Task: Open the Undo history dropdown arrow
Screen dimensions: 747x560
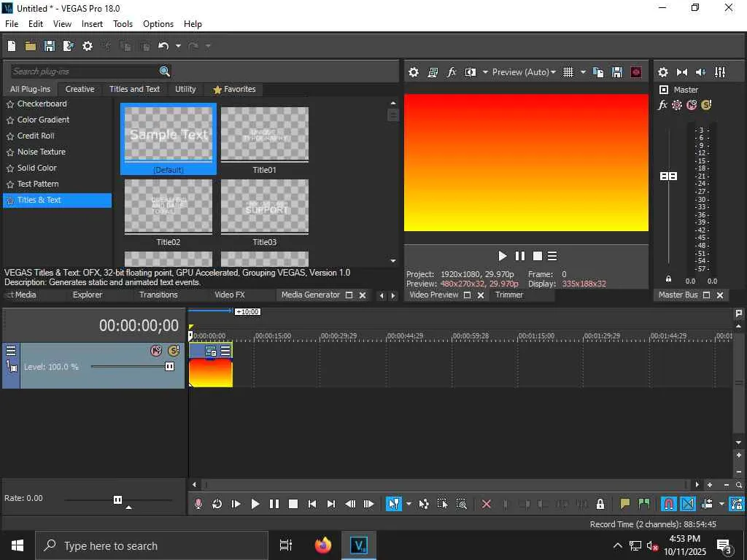Action: click(178, 46)
